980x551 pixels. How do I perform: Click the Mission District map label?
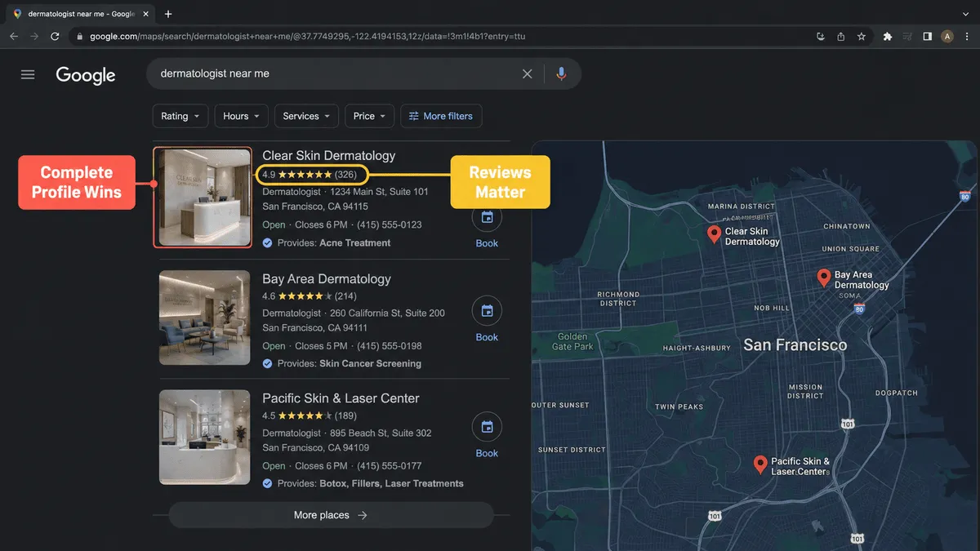[805, 392]
